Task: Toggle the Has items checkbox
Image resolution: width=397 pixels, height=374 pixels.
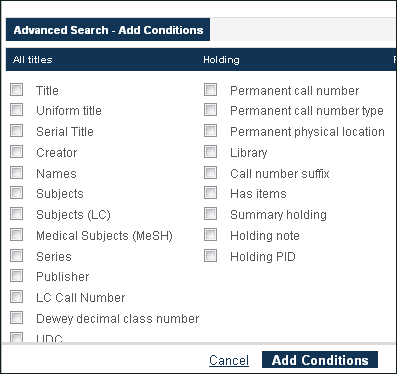Action: [x=210, y=193]
